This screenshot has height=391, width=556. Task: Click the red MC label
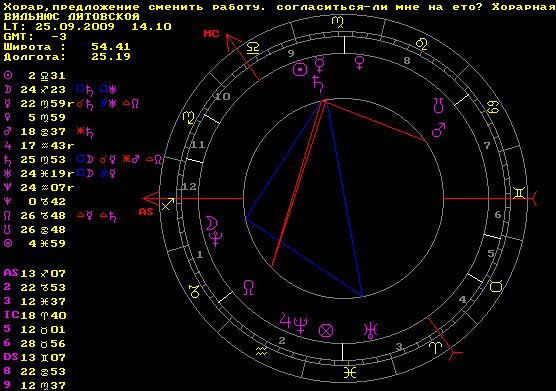211,34
